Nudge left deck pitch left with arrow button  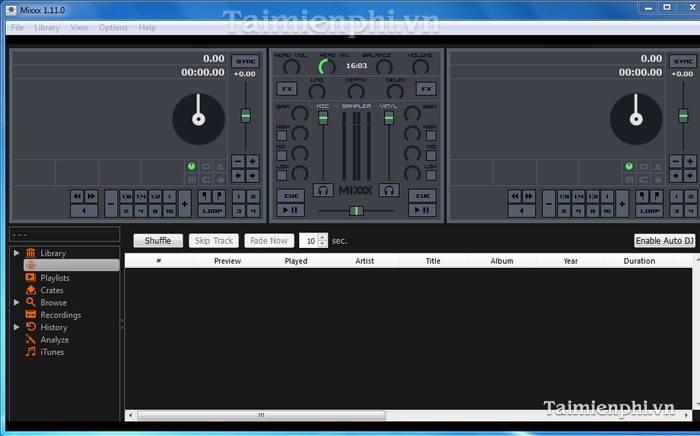pyautogui.click(x=238, y=175)
